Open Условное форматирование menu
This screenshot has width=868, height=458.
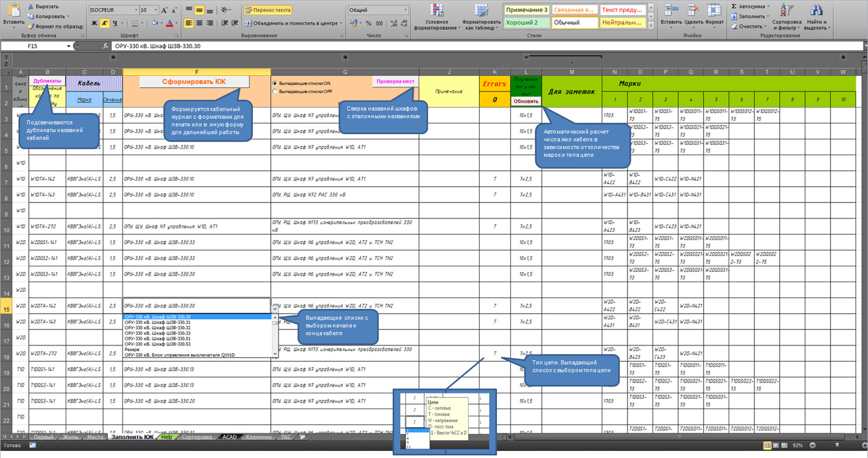click(437, 17)
